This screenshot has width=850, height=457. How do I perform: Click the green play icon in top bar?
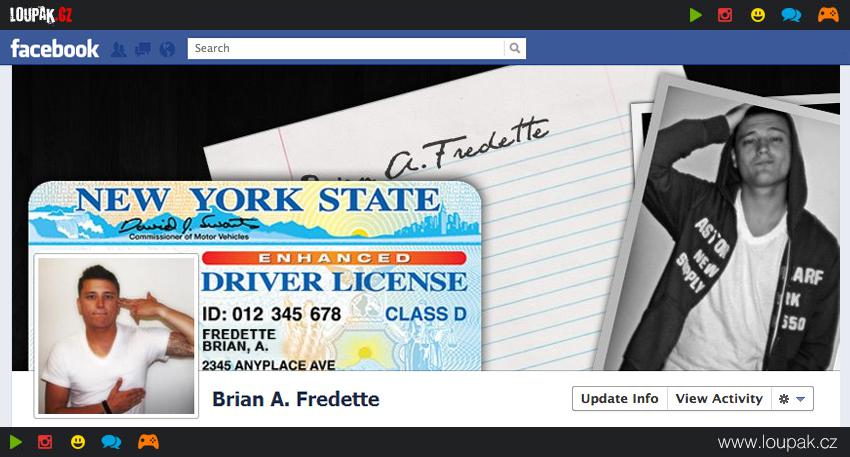[x=696, y=15]
